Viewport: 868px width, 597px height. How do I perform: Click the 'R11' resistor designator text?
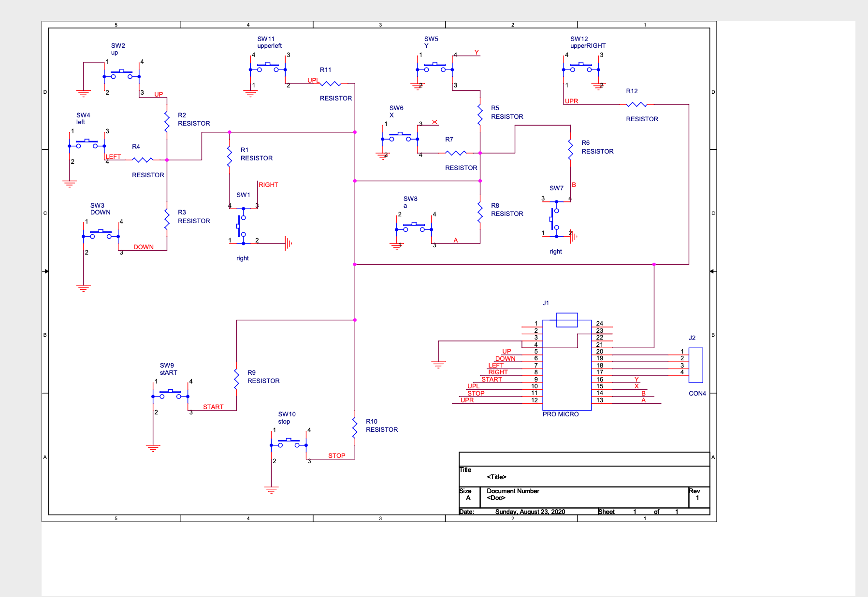pyautogui.click(x=326, y=70)
